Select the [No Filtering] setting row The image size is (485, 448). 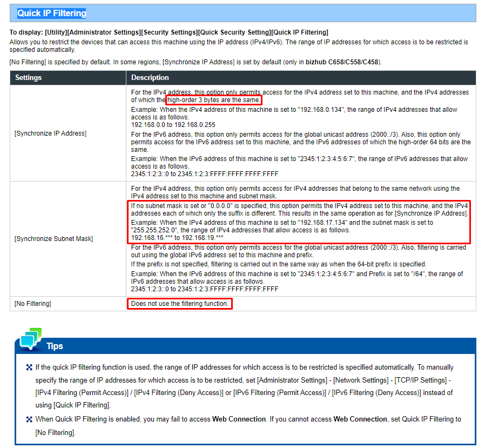click(33, 303)
